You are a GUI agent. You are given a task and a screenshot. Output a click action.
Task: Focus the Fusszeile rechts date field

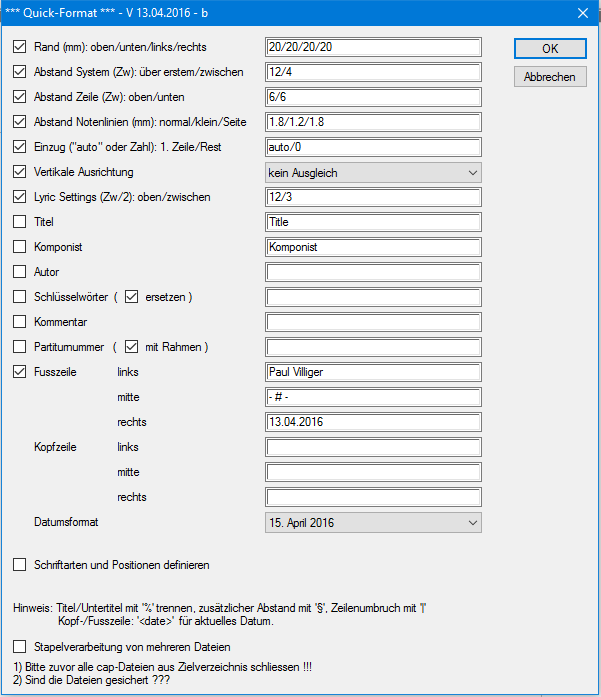click(373, 422)
